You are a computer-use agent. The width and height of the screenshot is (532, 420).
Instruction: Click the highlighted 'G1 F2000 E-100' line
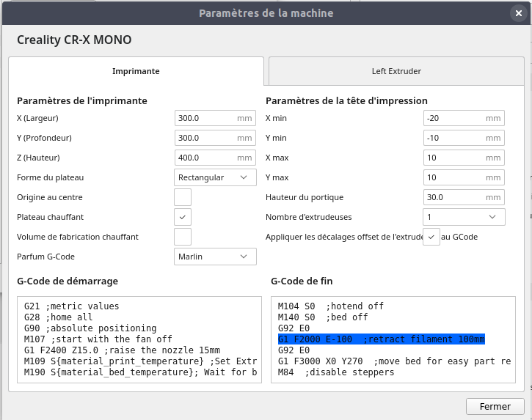point(382,339)
